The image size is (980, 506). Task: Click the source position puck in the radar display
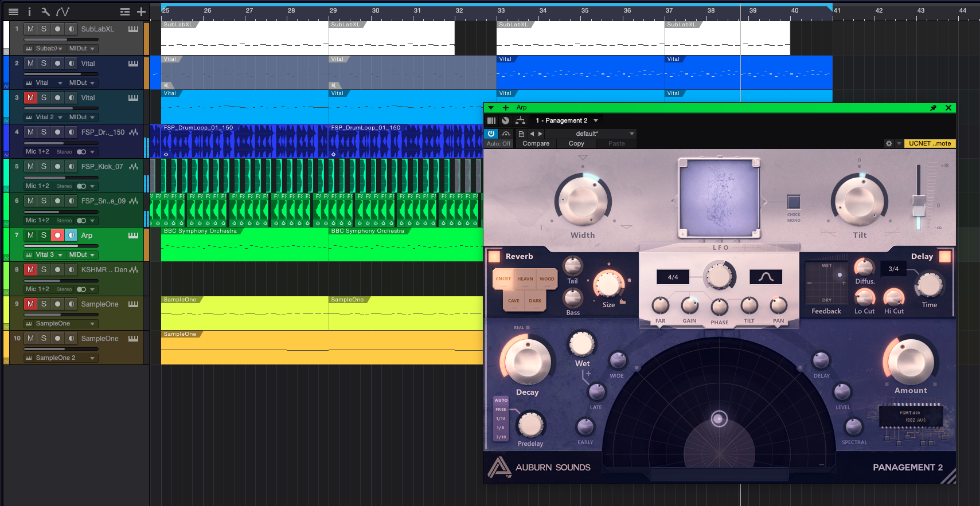click(x=719, y=419)
